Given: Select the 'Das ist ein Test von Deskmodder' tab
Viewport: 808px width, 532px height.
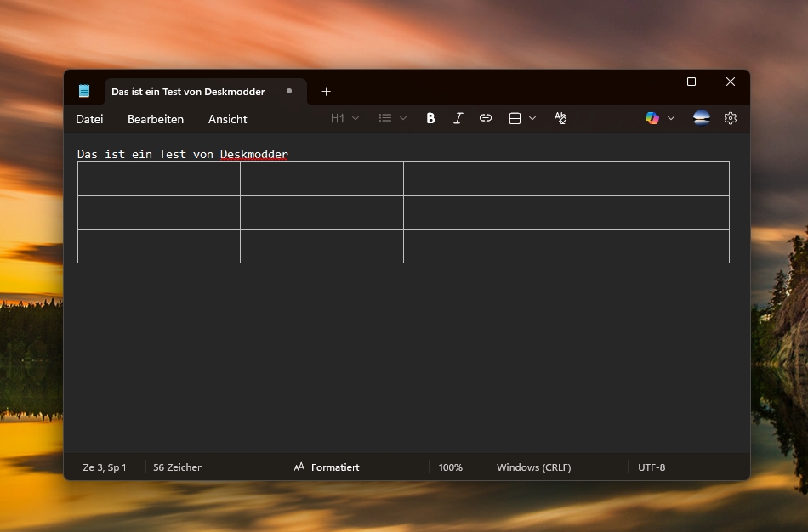Looking at the screenshot, I should coord(188,92).
